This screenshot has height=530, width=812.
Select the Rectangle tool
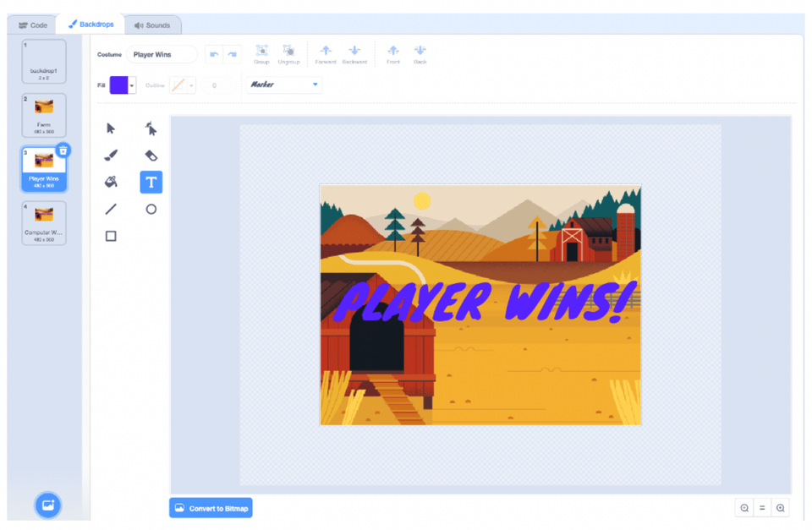coord(111,236)
